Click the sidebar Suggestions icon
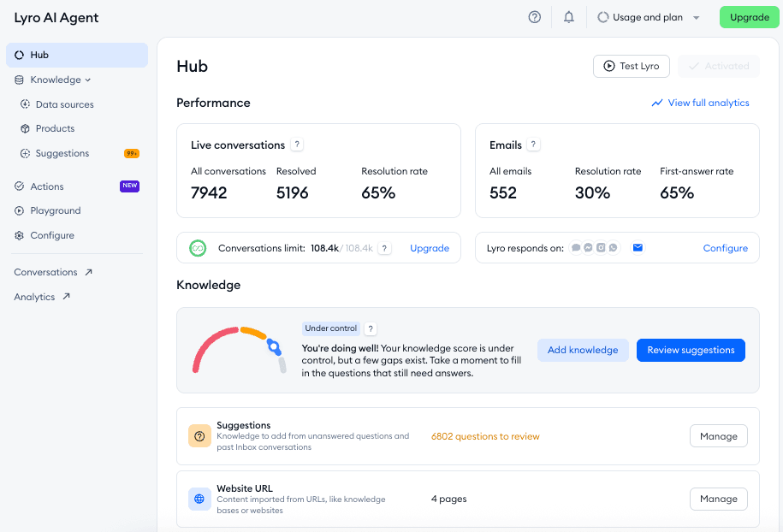Image resolution: width=783 pixels, height=532 pixels. [x=25, y=153]
